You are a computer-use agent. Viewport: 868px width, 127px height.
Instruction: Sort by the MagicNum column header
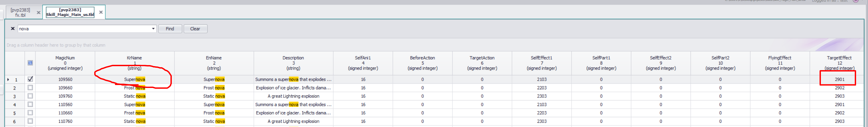(65, 63)
